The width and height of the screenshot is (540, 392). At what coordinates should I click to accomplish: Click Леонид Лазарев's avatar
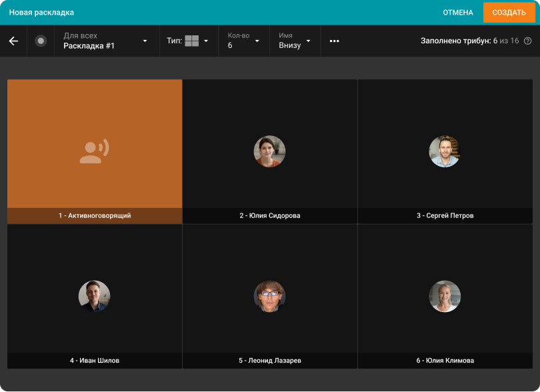[x=269, y=296]
